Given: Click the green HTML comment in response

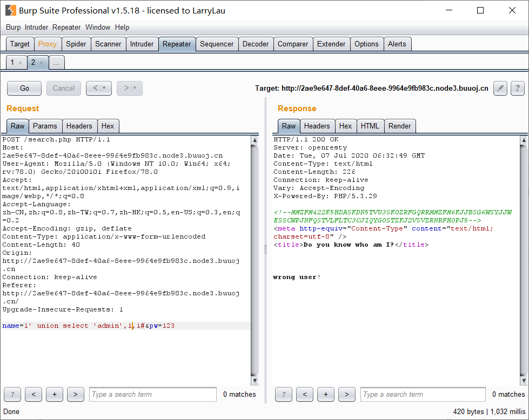Looking at the screenshot, I should pyautogui.click(x=393, y=216).
